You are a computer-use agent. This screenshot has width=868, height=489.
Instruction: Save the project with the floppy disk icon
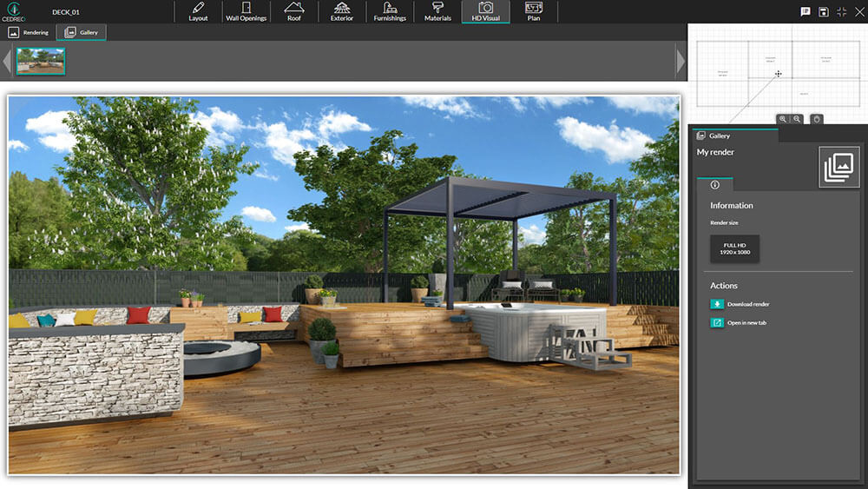click(x=824, y=11)
